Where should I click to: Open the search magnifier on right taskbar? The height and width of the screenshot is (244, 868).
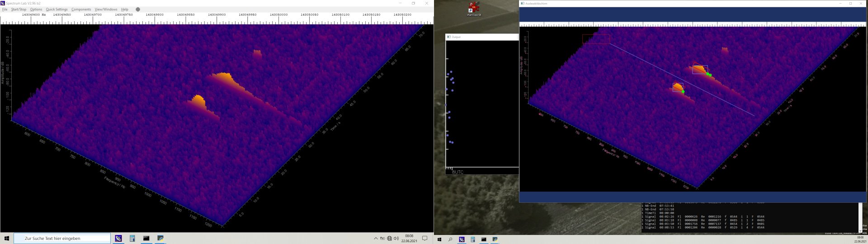pyautogui.click(x=450, y=239)
